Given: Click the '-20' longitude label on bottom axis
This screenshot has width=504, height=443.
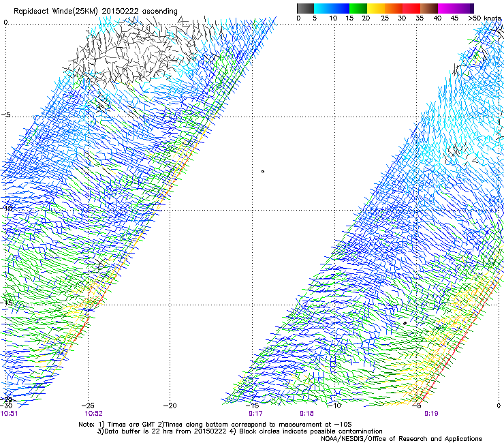Looking at the screenshot, I should tap(170, 406).
